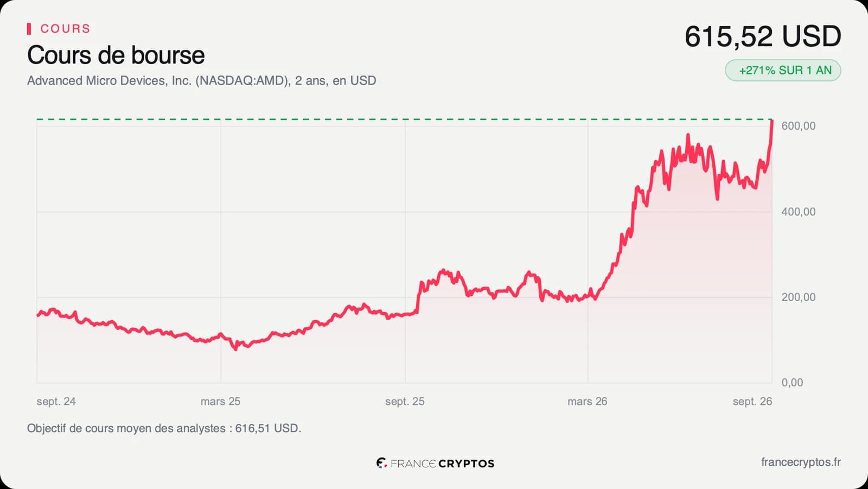Viewport: 868px width, 489px height.
Task: Select the 615,52 USD price value
Action: pos(763,36)
